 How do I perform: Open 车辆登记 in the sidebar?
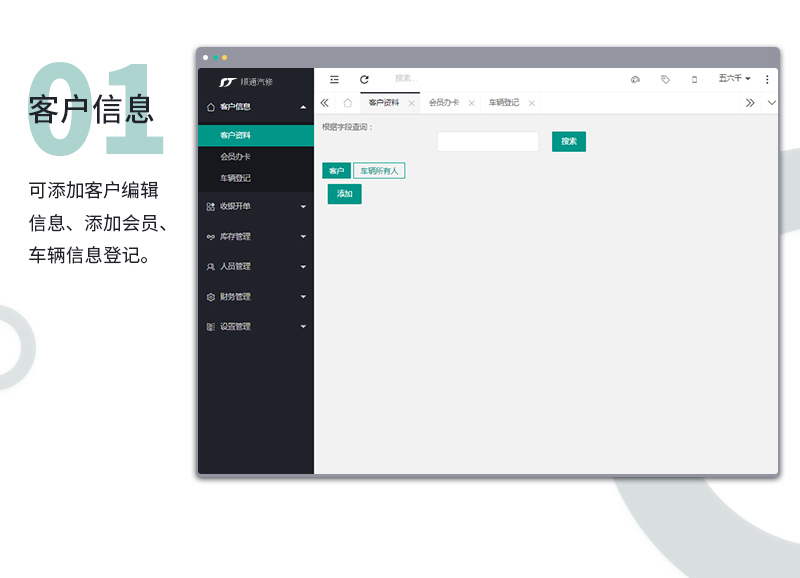(256, 178)
